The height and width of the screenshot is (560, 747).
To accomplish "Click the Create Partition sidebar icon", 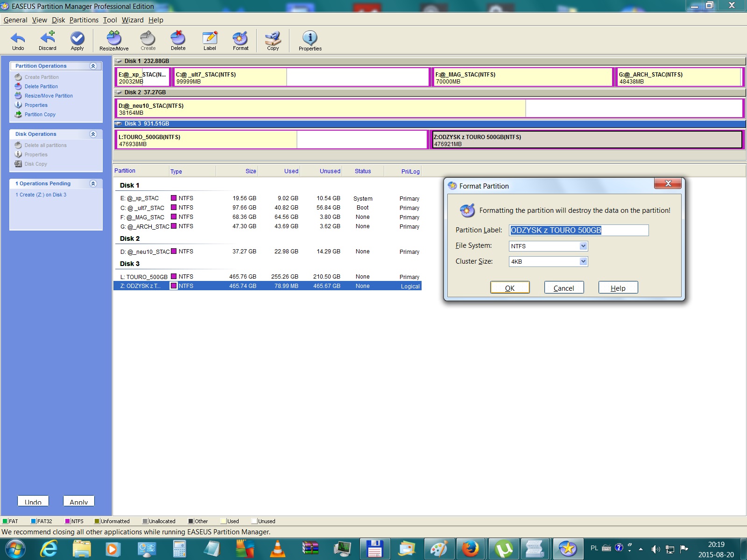I will pyautogui.click(x=18, y=77).
